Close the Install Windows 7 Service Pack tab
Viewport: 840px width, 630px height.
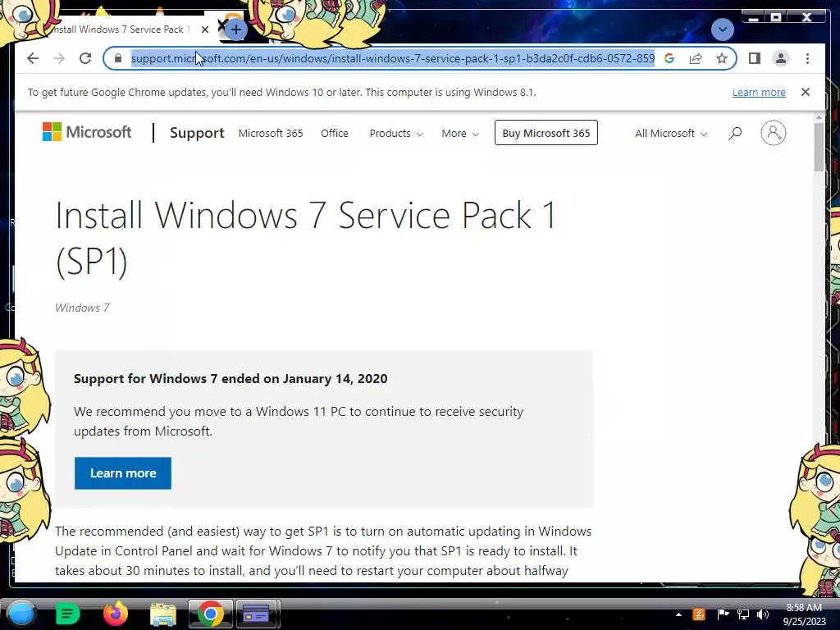[204, 30]
